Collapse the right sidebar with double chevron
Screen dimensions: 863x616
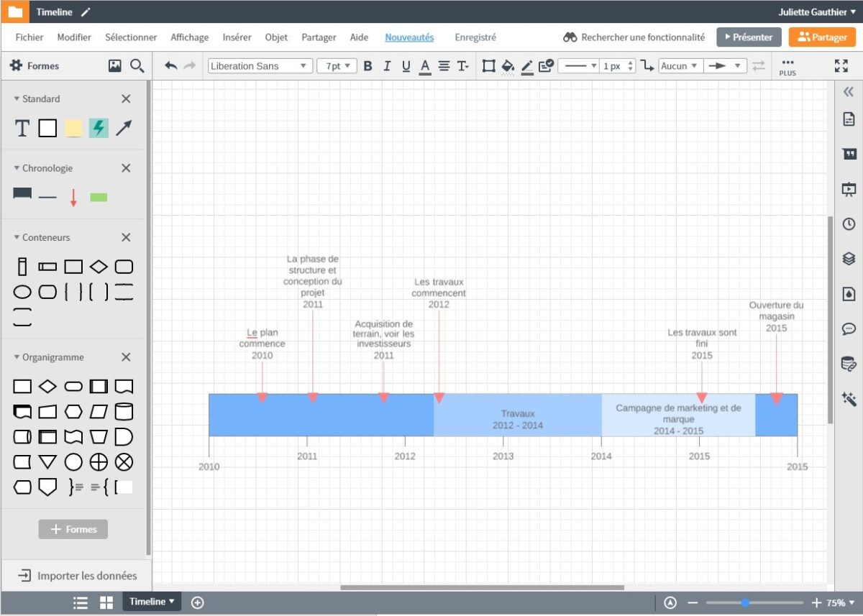pyautogui.click(x=849, y=91)
